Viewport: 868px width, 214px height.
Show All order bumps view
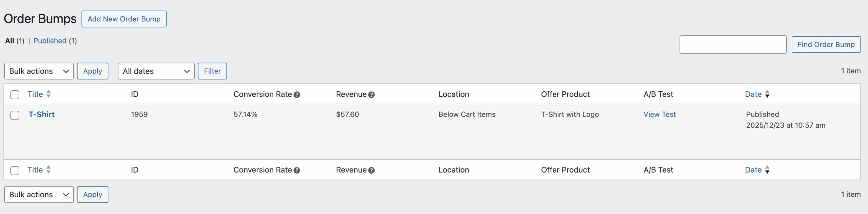click(9, 41)
